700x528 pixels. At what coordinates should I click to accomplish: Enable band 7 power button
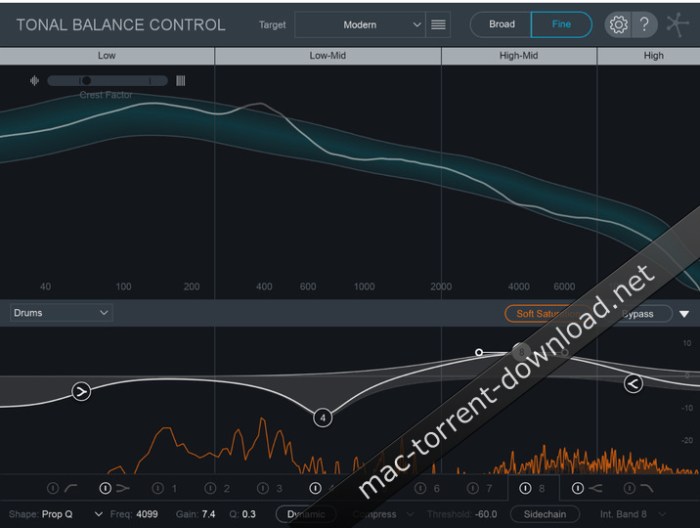click(473, 488)
